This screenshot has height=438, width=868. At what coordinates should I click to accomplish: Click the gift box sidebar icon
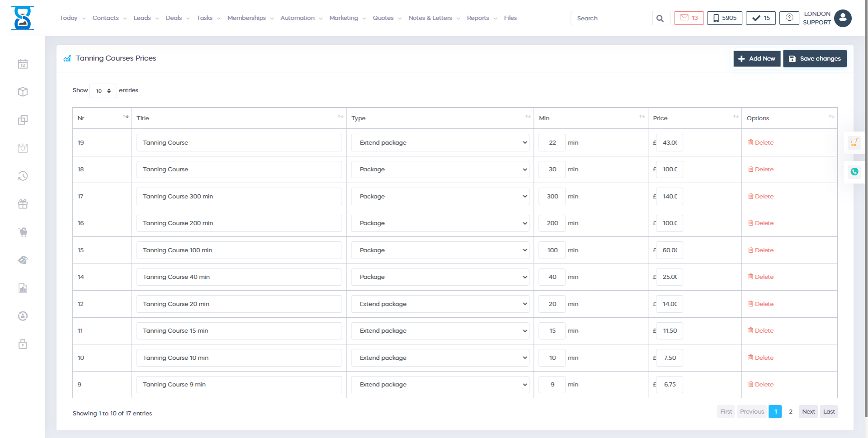[23, 204]
